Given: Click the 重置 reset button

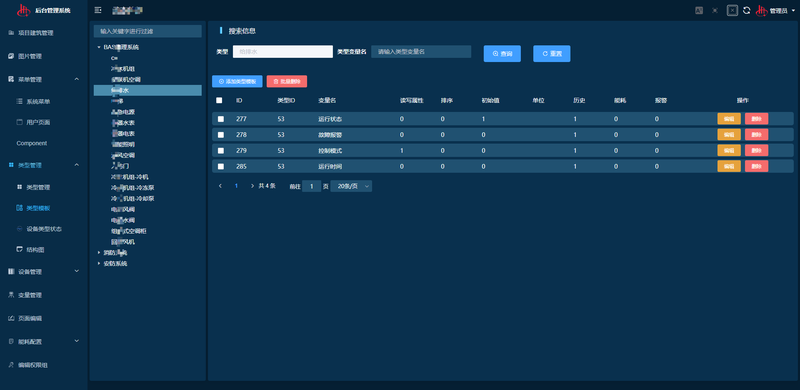Looking at the screenshot, I should coord(552,54).
